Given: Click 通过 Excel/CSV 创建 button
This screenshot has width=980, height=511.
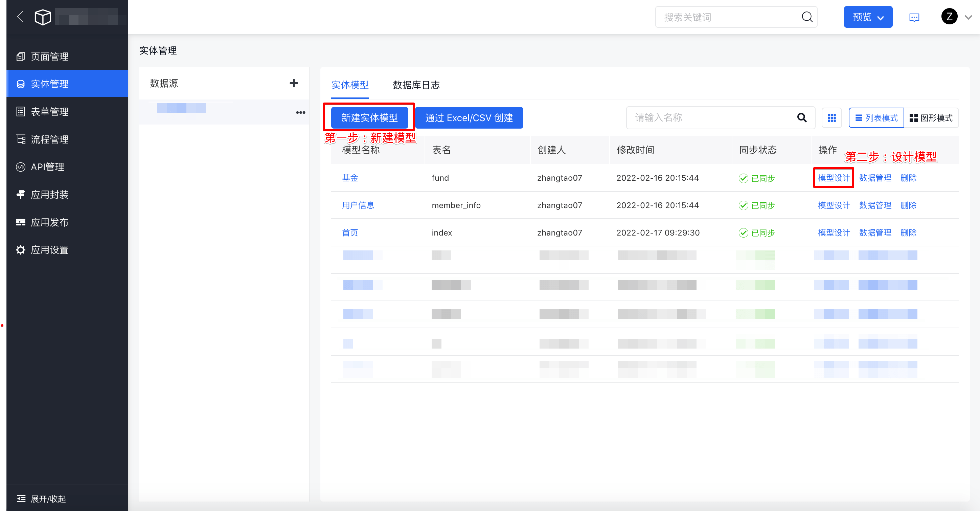Looking at the screenshot, I should (x=469, y=117).
